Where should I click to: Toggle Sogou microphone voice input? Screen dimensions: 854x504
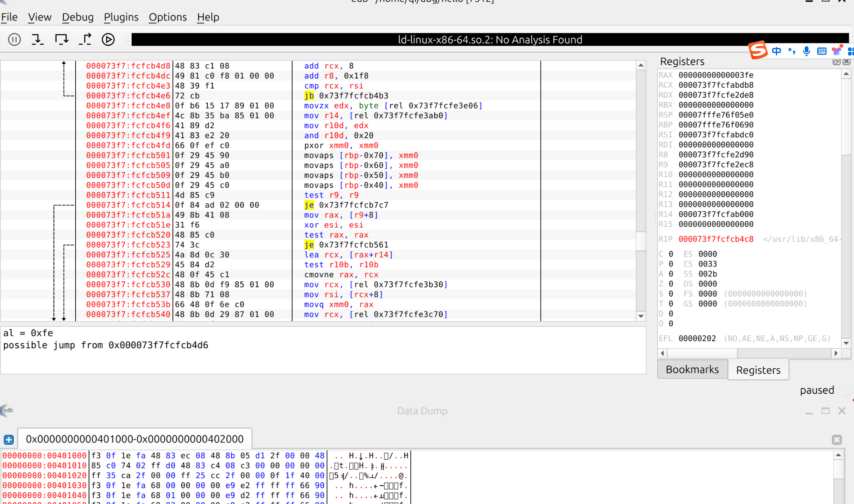point(806,51)
